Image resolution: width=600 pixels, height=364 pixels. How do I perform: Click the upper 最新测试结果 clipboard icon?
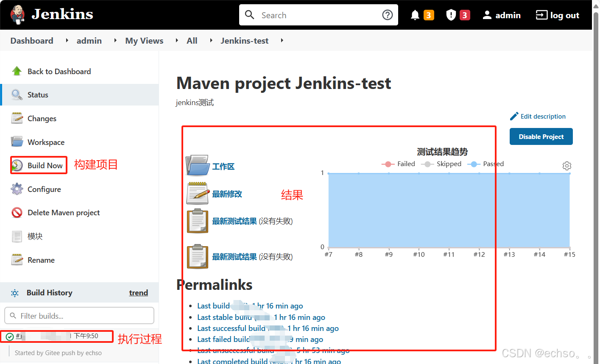(x=198, y=221)
